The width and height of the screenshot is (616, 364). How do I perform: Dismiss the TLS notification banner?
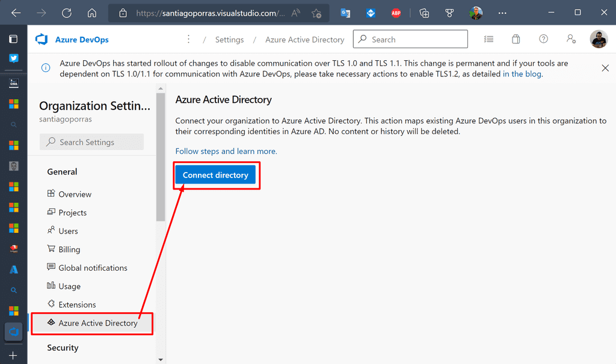tap(605, 68)
